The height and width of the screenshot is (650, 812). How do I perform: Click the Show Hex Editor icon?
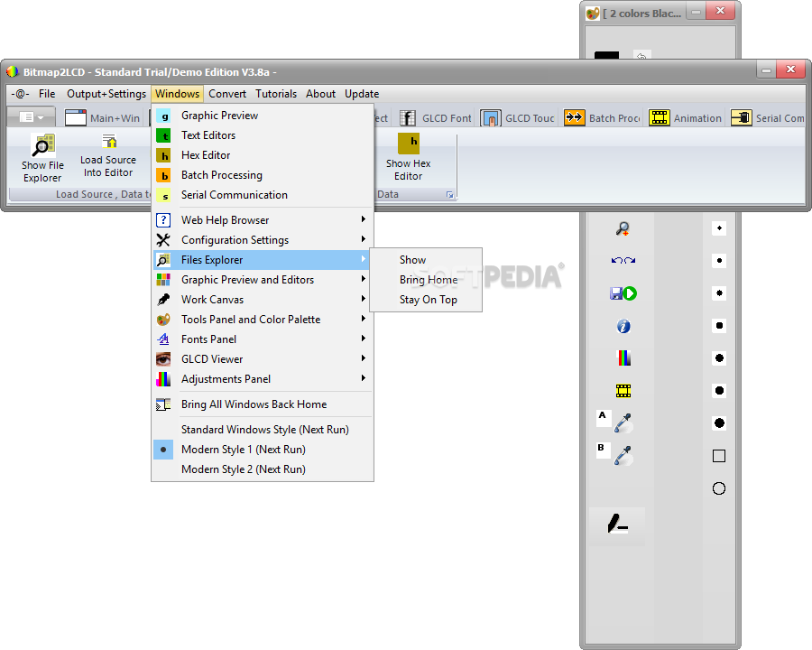click(x=408, y=144)
